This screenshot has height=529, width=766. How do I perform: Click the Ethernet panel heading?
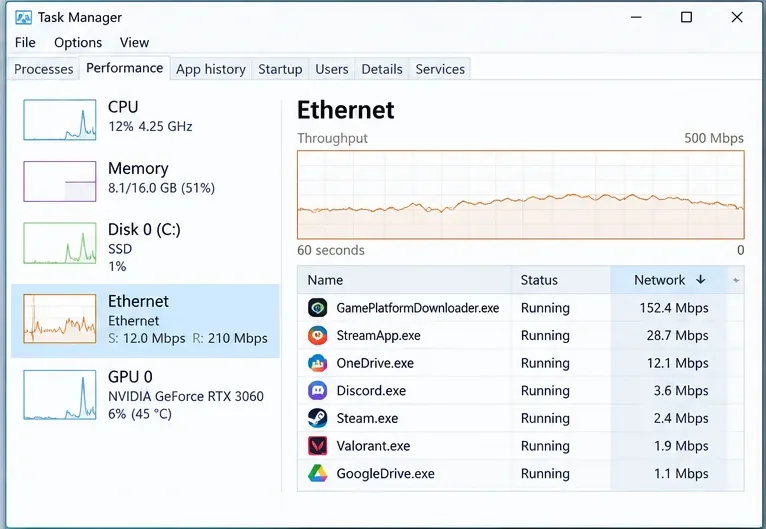coord(345,110)
